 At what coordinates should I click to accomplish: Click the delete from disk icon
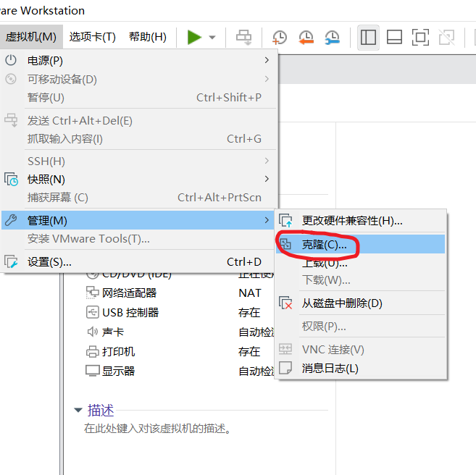285,303
